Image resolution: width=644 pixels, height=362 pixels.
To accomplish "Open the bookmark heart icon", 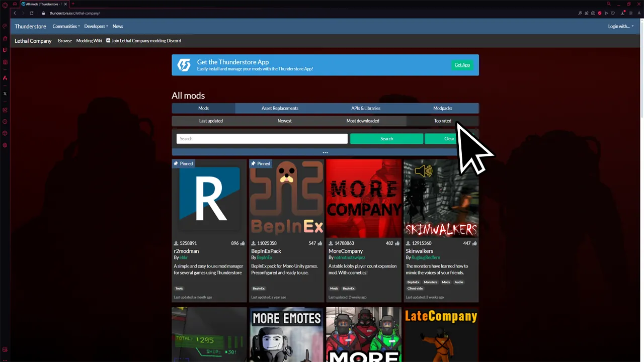I will pos(613,13).
